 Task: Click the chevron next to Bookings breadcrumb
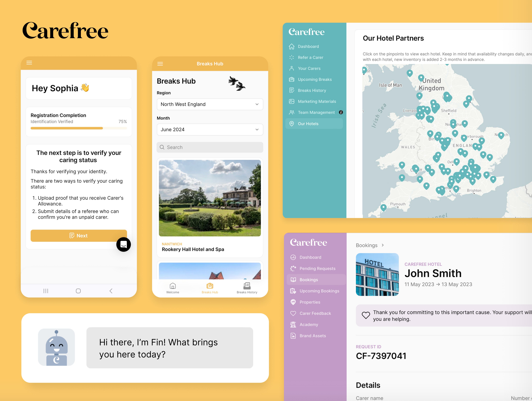coord(383,245)
